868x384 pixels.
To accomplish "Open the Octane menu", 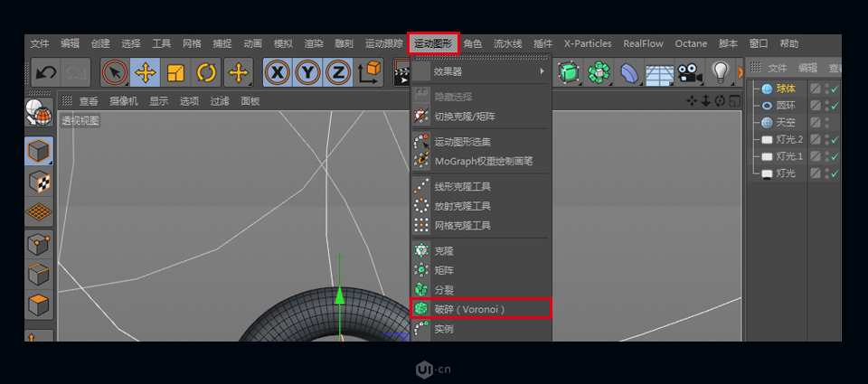I will tap(691, 43).
